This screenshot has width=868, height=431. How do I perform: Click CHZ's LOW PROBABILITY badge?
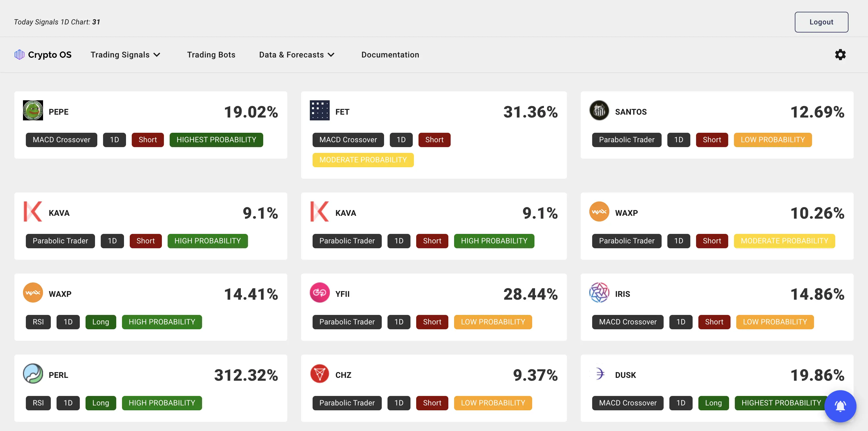493,403
